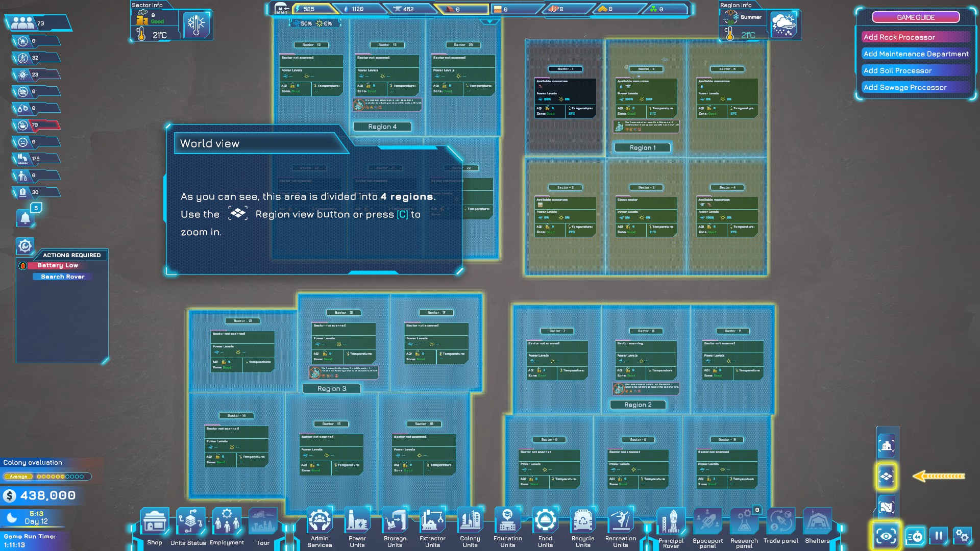Open the Units Status panel
The width and height of the screenshot is (980, 551).
[190, 522]
